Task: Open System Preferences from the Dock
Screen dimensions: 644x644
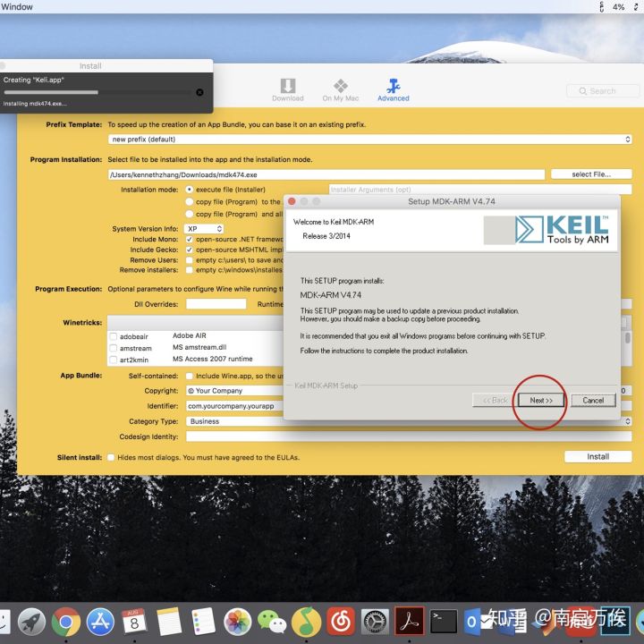Action: [375, 622]
